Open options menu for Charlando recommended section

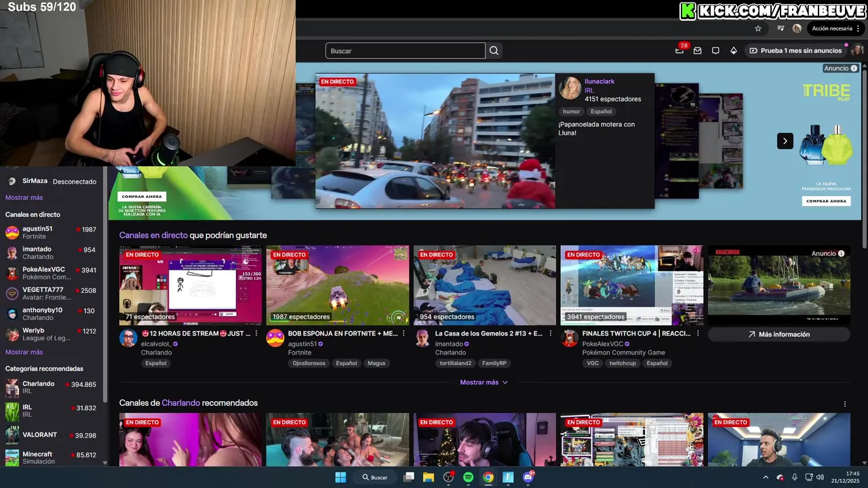(x=845, y=404)
